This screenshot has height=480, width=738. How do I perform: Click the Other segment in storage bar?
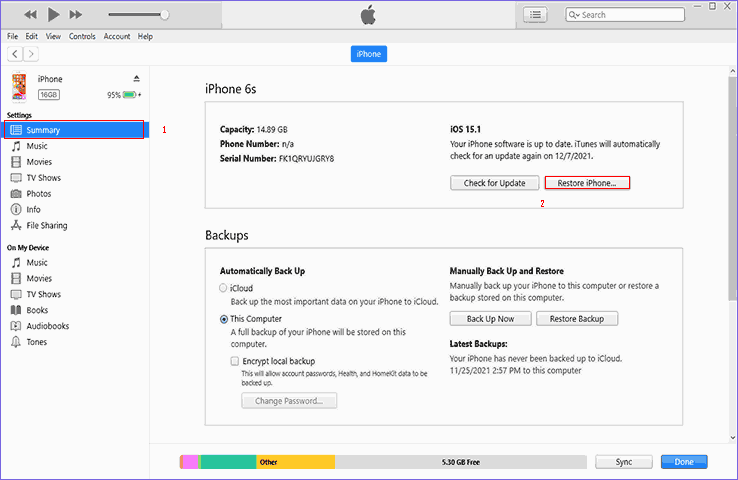(296, 462)
